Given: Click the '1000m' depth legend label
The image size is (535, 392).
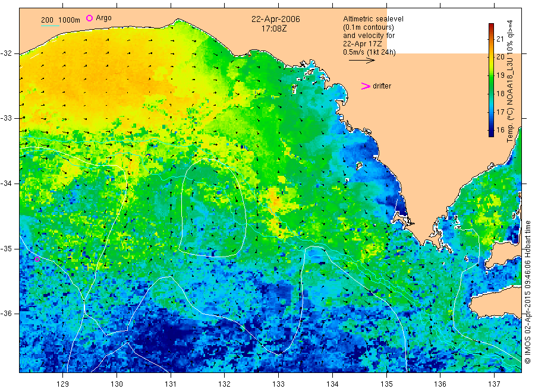Looking at the screenshot, I should (70, 20).
